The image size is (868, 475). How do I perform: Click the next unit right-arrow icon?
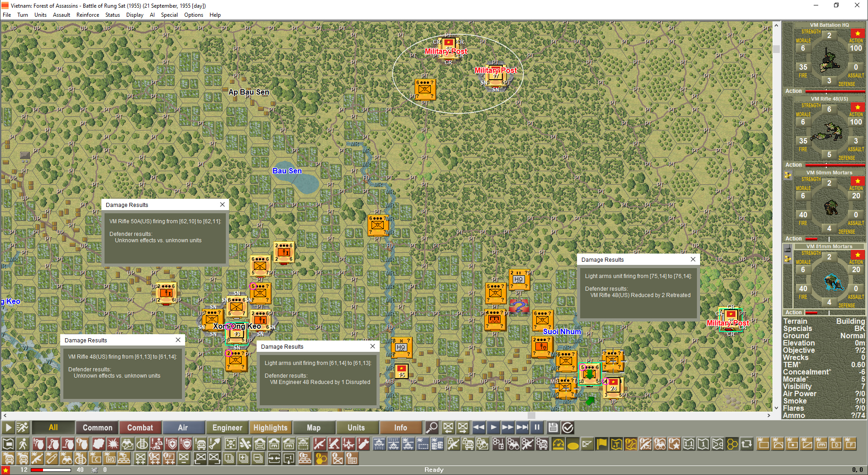point(463,427)
